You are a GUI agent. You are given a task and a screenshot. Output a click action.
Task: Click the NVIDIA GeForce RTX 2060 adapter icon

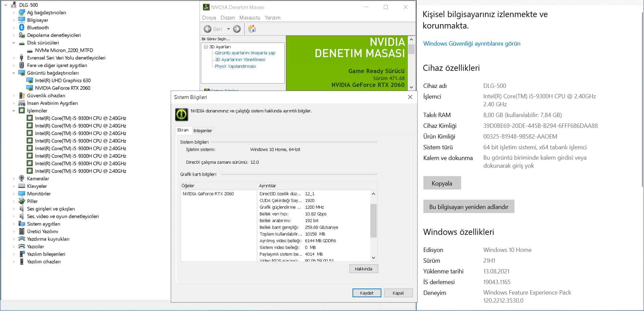pos(30,88)
